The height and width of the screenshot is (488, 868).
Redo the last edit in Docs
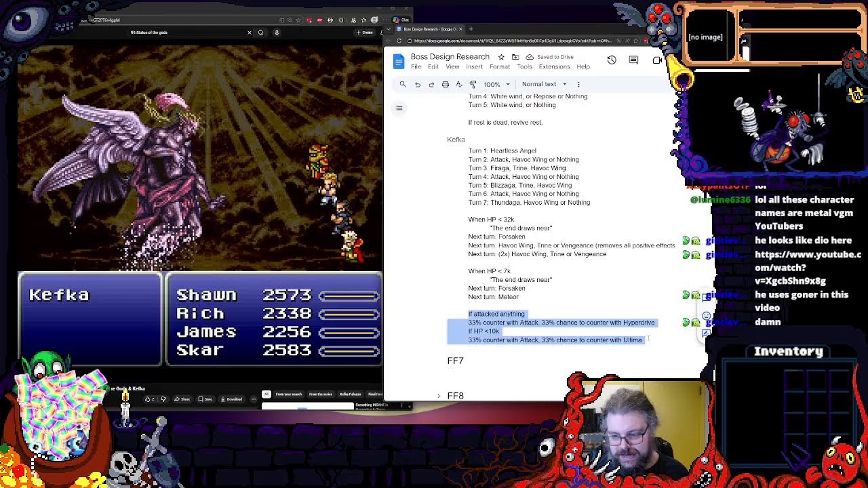[x=431, y=84]
